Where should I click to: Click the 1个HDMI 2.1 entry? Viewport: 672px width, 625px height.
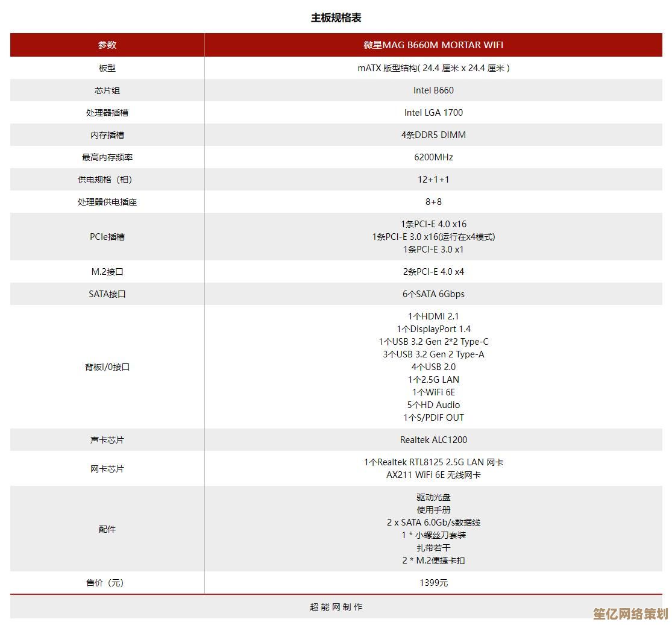point(433,316)
